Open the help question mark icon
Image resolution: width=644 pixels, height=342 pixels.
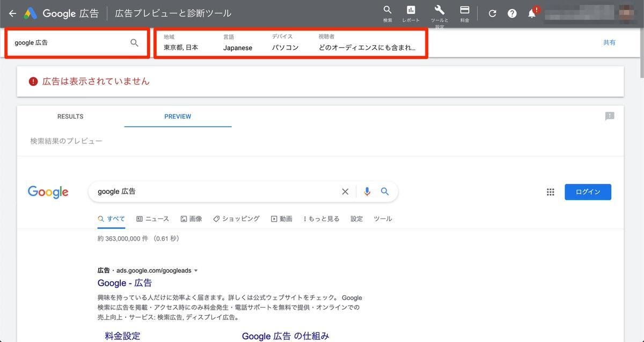(x=512, y=13)
